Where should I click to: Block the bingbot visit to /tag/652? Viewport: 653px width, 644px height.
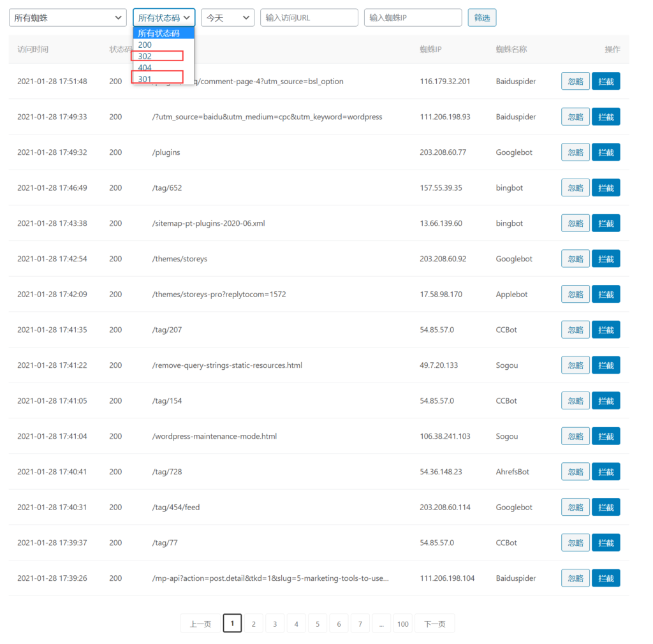pos(606,188)
